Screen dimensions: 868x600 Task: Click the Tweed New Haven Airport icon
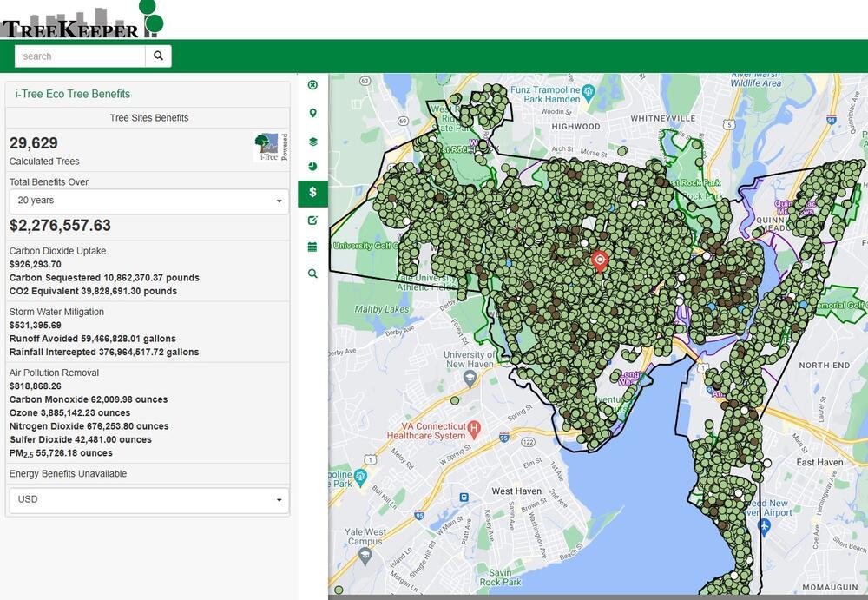tap(765, 526)
